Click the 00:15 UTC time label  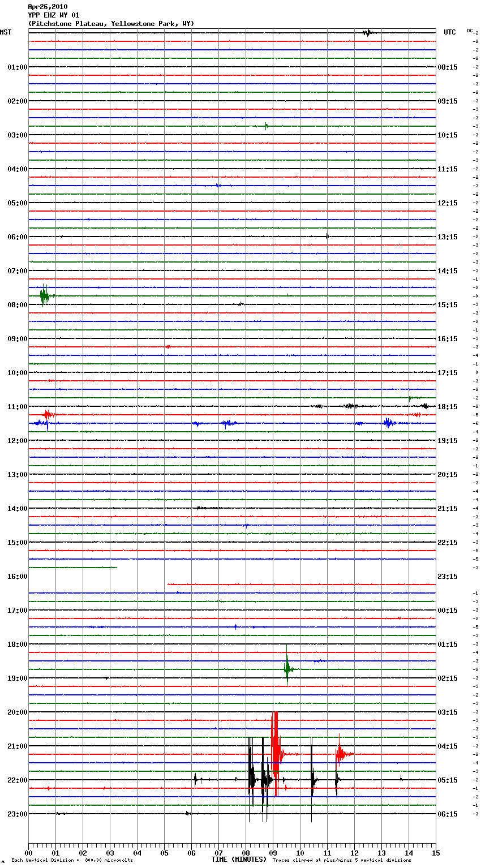click(448, 611)
